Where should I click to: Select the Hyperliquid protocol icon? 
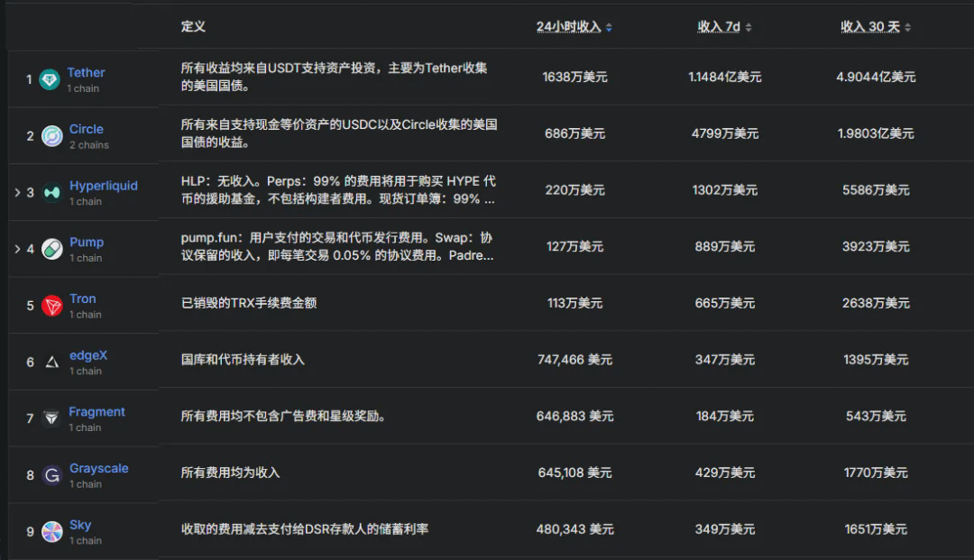click(x=52, y=192)
